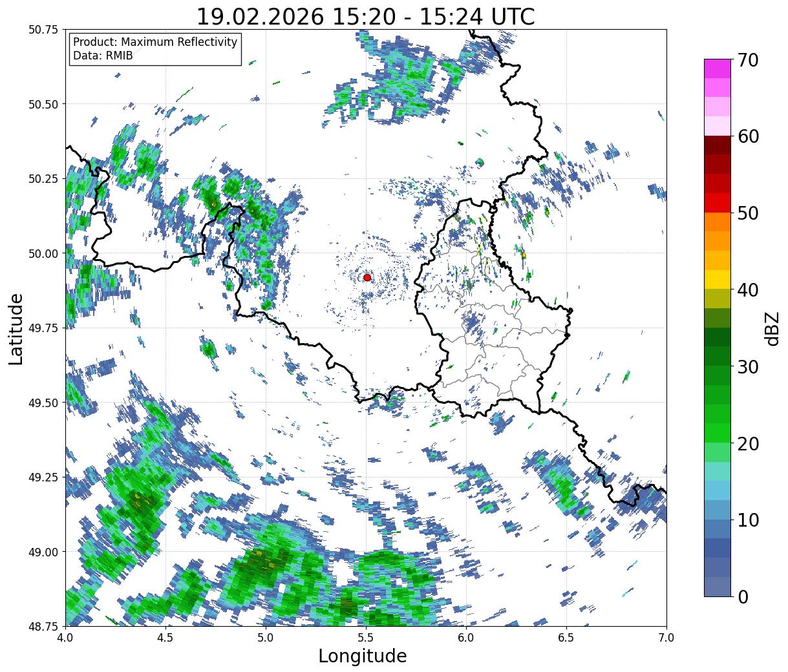Click the Latitude axis label
This screenshot has width=788, height=672.
16,329
